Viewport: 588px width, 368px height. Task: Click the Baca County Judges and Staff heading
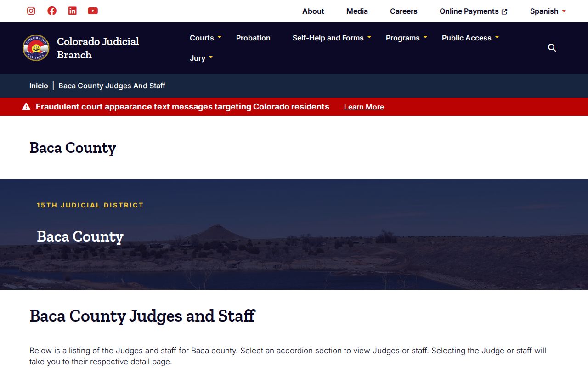coord(142,316)
